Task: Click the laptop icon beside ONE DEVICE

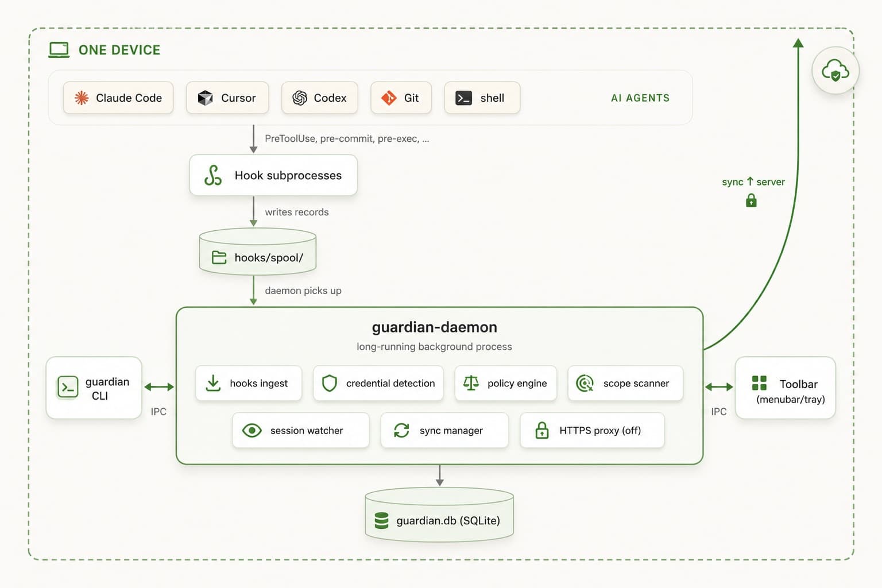Action: click(x=59, y=50)
